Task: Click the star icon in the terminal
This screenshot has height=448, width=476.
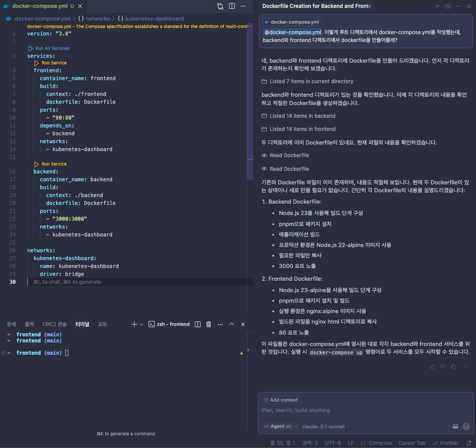Action: [x=242, y=353]
